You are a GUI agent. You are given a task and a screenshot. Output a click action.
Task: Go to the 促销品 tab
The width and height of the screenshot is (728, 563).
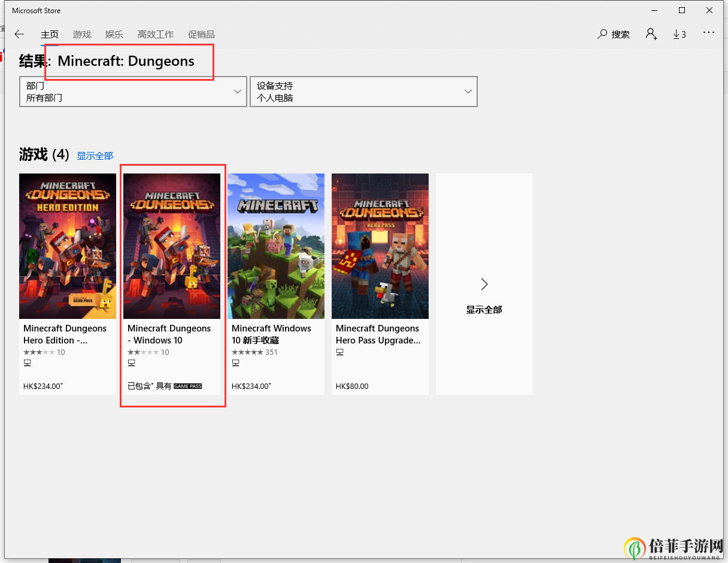(x=201, y=34)
